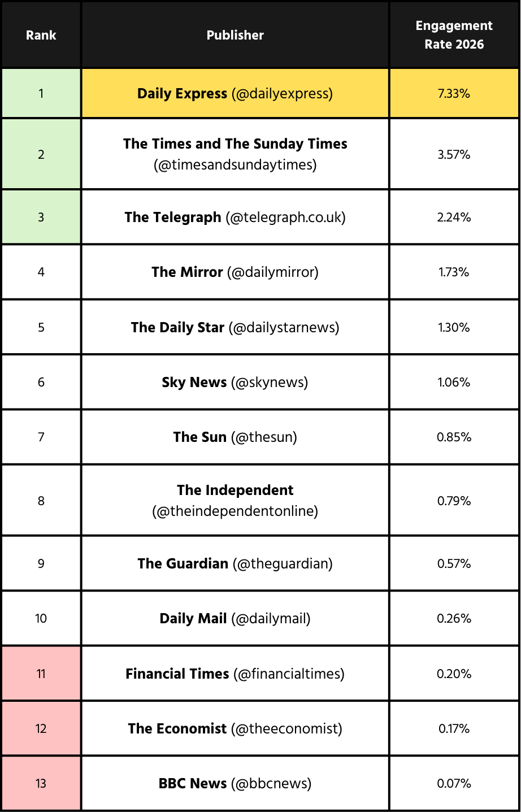This screenshot has width=521, height=812.
Task: Select The Mirror (@dailymirror) row
Action: click(235, 272)
